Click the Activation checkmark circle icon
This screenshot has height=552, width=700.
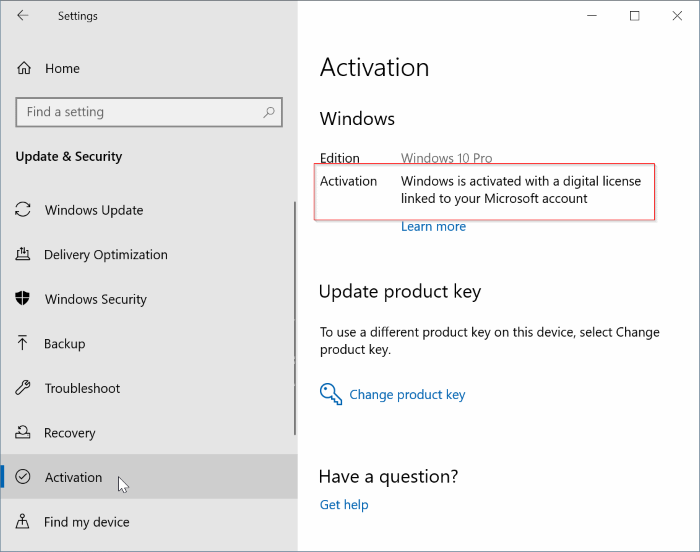tap(23, 477)
